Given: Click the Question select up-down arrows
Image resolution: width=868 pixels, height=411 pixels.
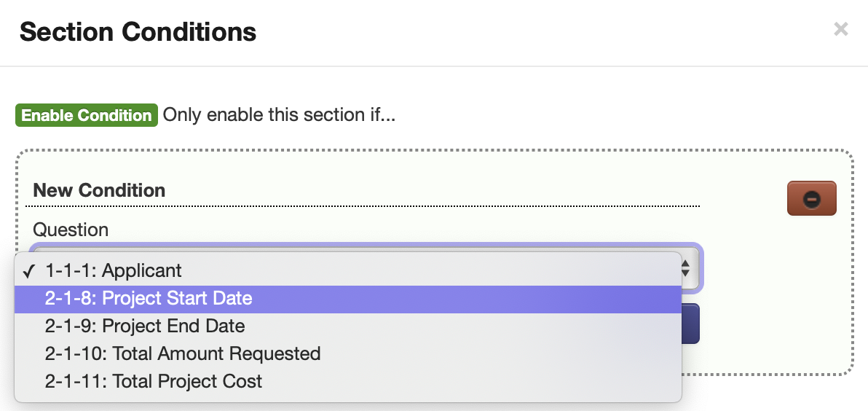Looking at the screenshot, I should click(x=685, y=270).
